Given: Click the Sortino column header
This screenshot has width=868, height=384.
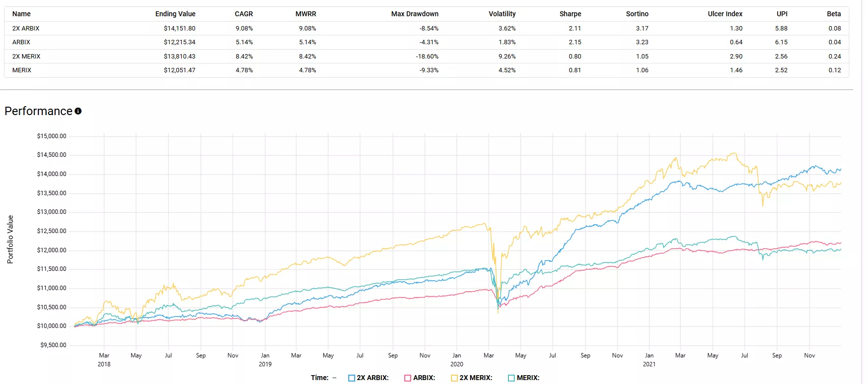Looking at the screenshot, I should (637, 14).
